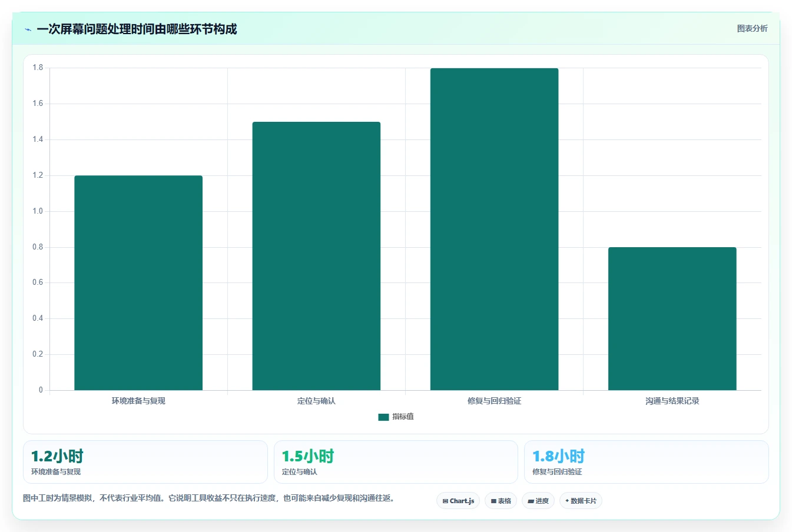Click the 数据卡片 tag chip
This screenshot has height=532, width=792.
[x=581, y=501]
